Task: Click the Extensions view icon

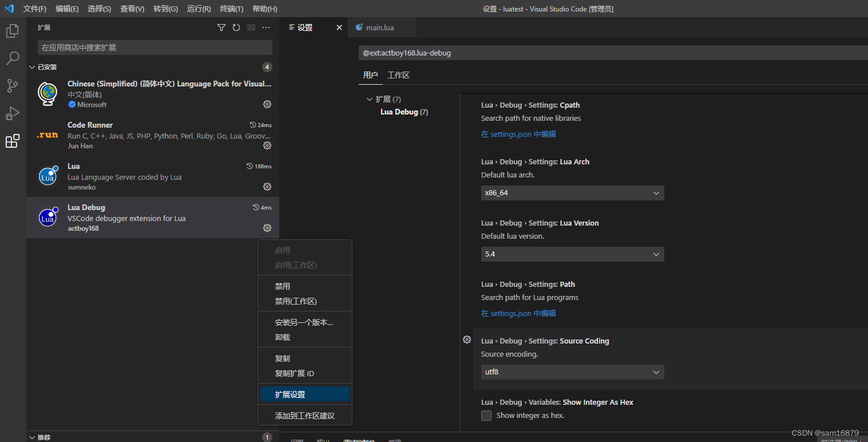Action: (13, 141)
